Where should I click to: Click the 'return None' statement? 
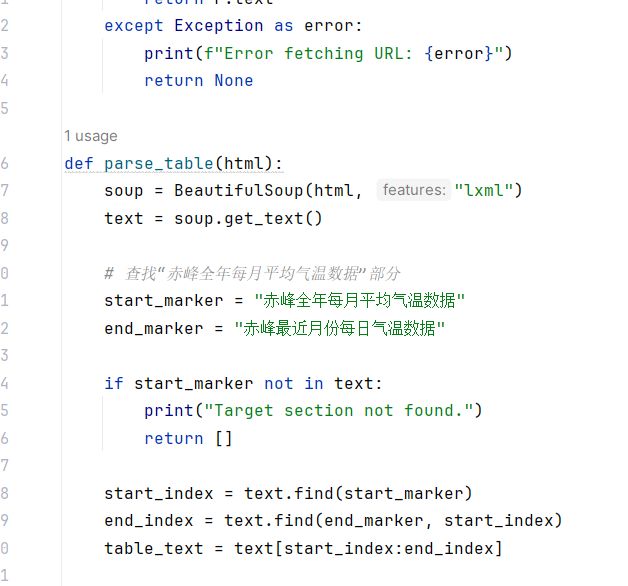click(199, 81)
